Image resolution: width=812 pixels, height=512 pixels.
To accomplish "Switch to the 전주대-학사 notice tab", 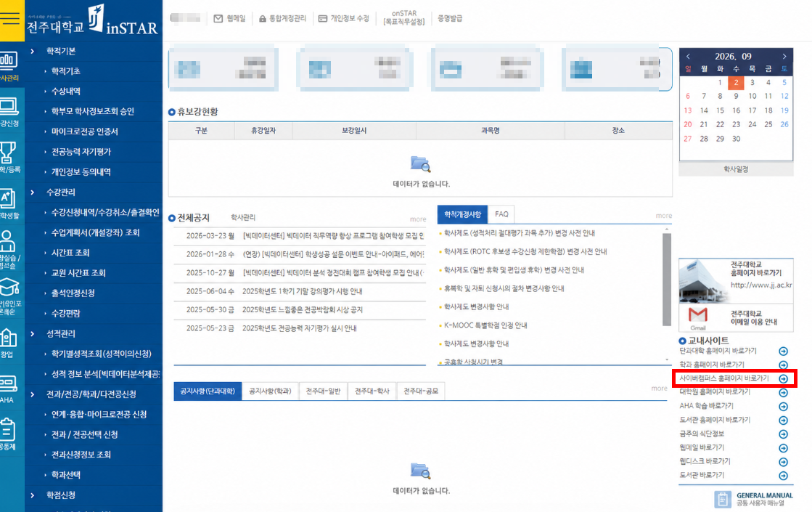I will 372,391.
